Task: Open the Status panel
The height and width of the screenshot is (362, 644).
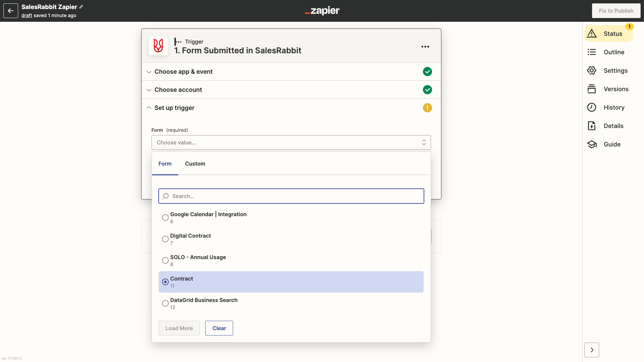Action: click(608, 34)
